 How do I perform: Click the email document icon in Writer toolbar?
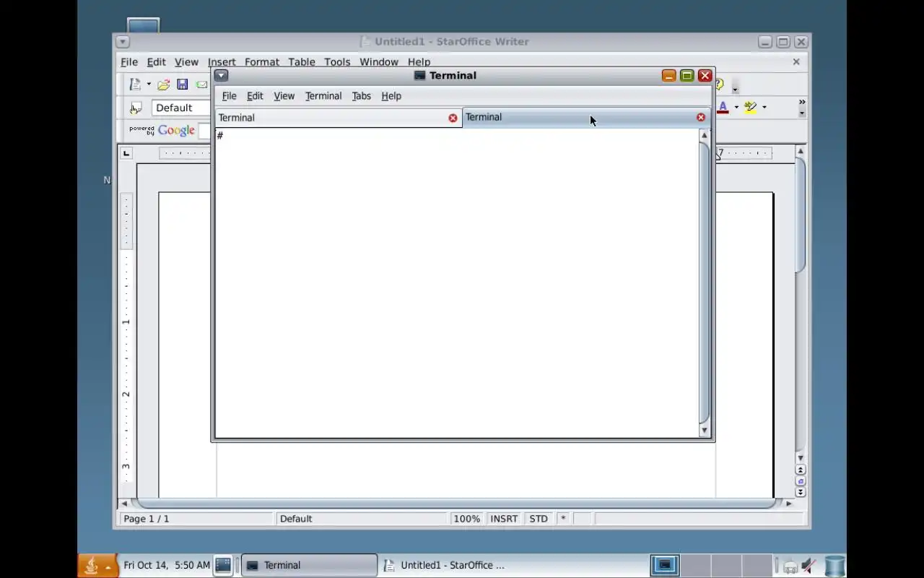tap(201, 85)
